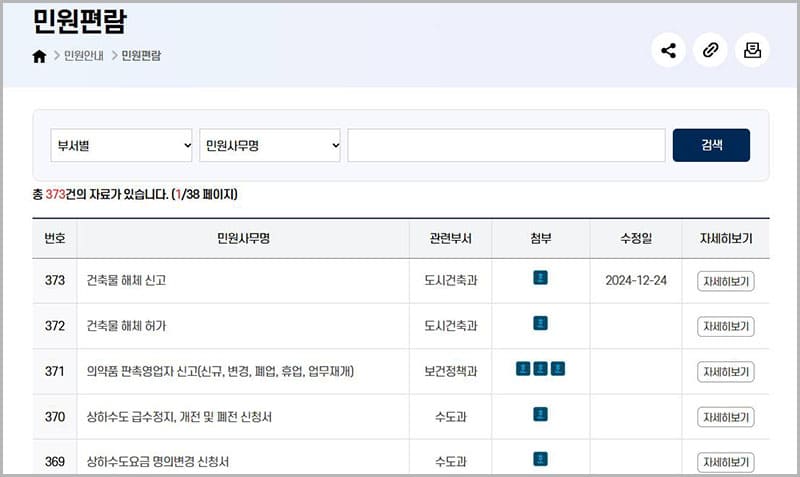This screenshot has height=477, width=800.
Task: Expand the 부서별 department dropdown
Action: [x=121, y=145]
